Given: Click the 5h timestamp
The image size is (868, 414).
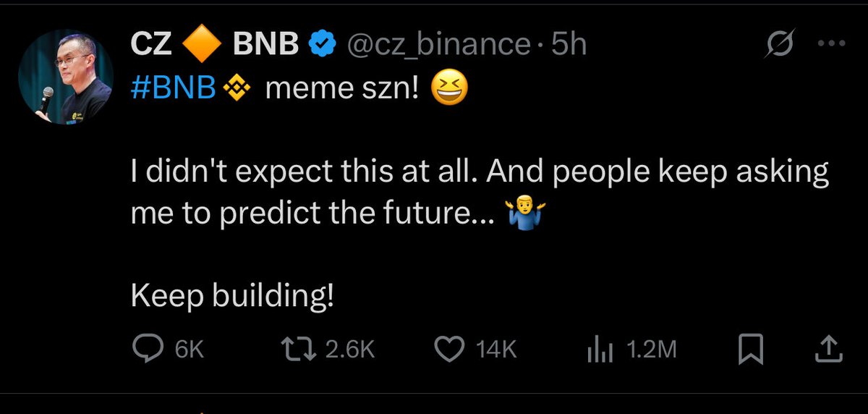Looking at the screenshot, I should point(569,46).
